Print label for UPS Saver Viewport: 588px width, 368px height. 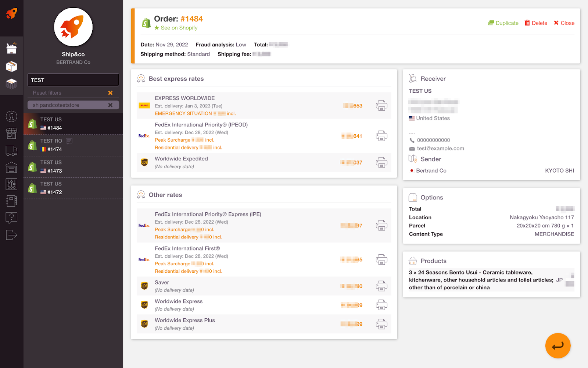click(x=381, y=286)
